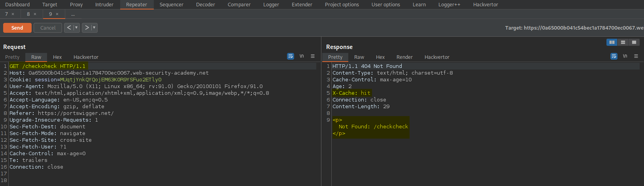Switch Response view to Hex
The image size is (644, 186).
[x=380, y=57]
